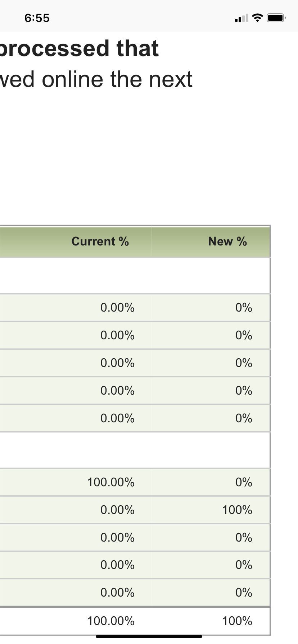This screenshot has height=644, width=298.
Task: Select the Current % column header
Action: pos(100,241)
